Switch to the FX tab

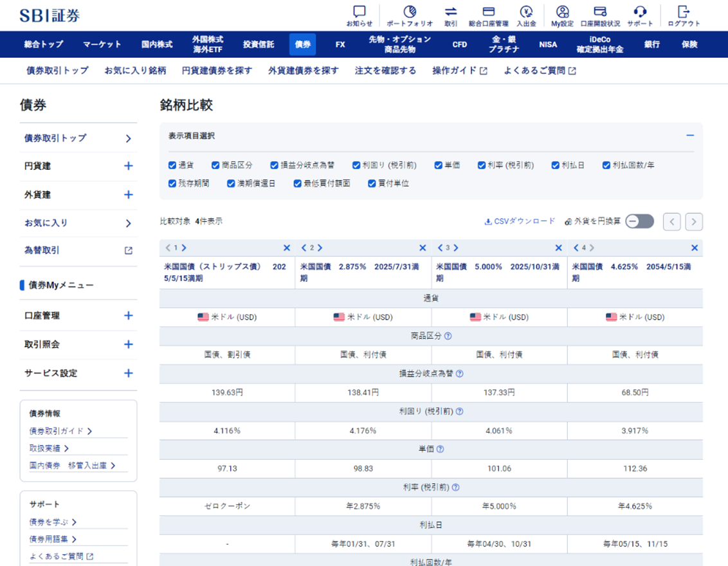pyautogui.click(x=340, y=44)
